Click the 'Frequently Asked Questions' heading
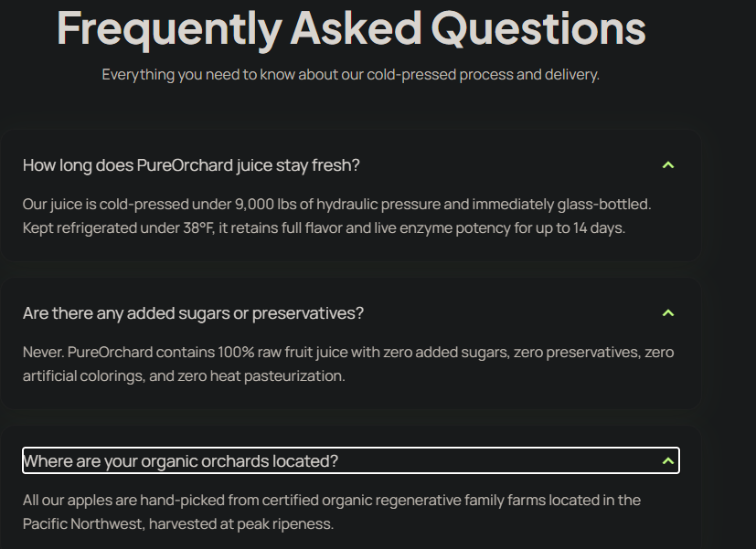Screen dimensions: 756x549 click(x=351, y=29)
